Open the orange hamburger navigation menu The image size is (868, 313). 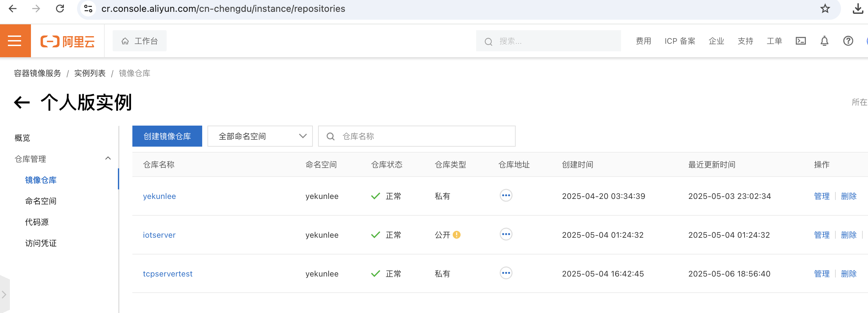tap(15, 41)
